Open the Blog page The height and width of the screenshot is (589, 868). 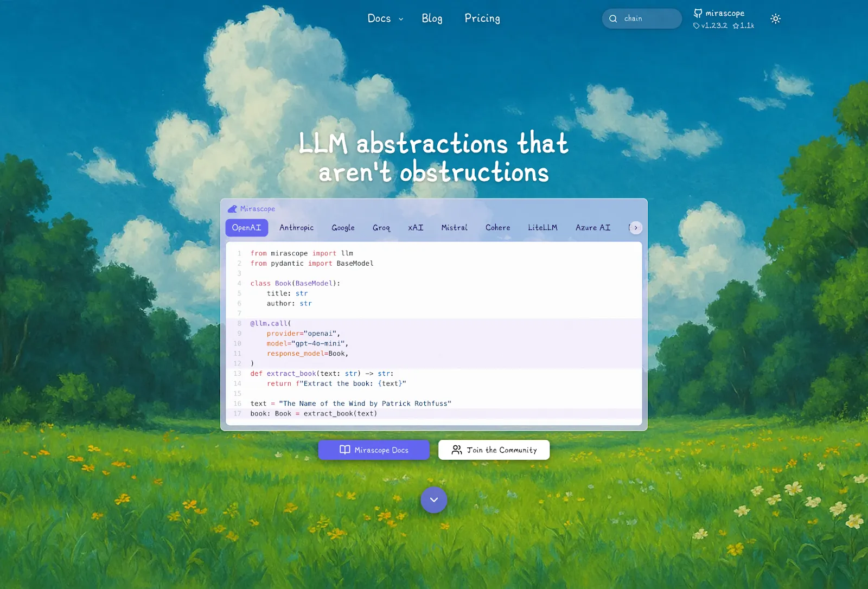(x=432, y=18)
